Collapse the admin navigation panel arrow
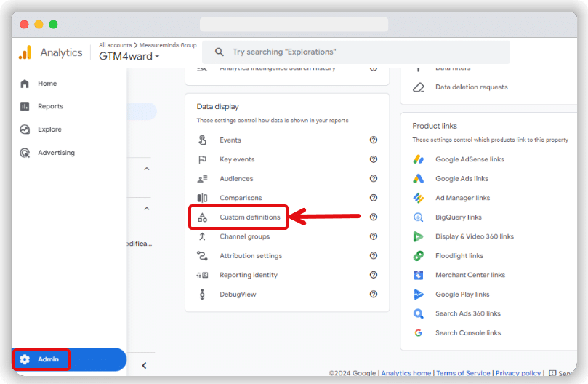The image size is (588, 384). click(x=144, y=365)
